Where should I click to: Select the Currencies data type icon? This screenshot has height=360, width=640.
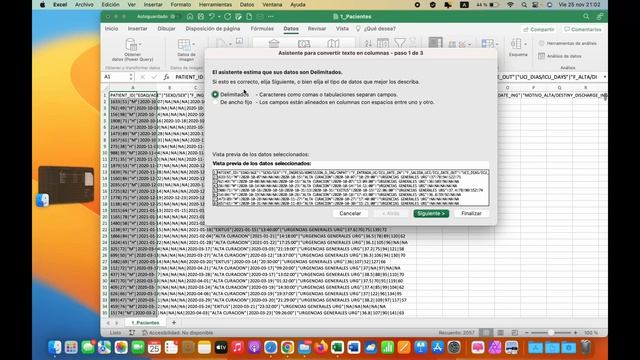coord(304,43)
